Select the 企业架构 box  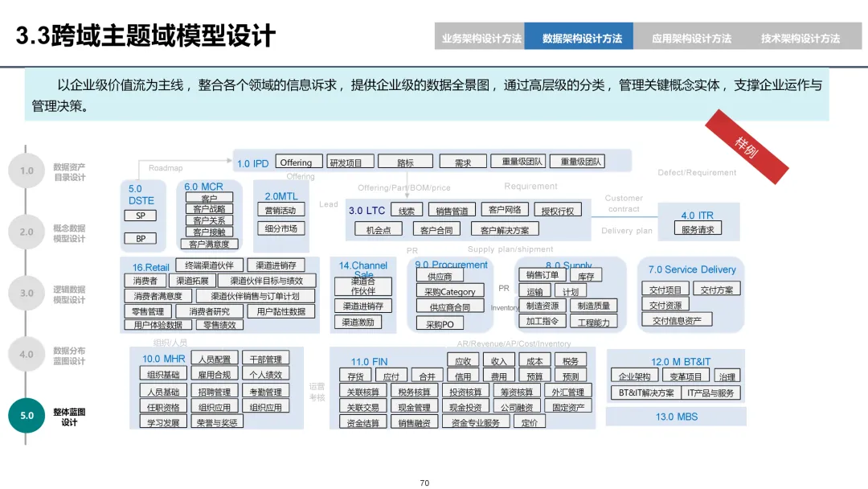[634, 376]
